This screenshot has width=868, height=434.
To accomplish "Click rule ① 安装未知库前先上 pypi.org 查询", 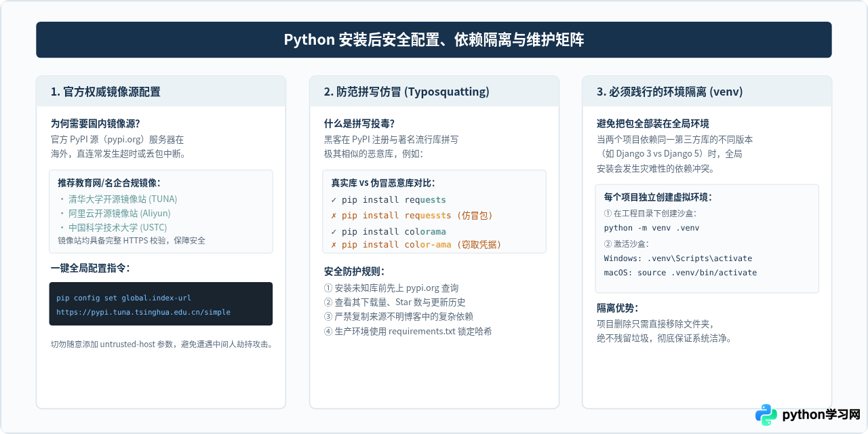I will point(391,288).
